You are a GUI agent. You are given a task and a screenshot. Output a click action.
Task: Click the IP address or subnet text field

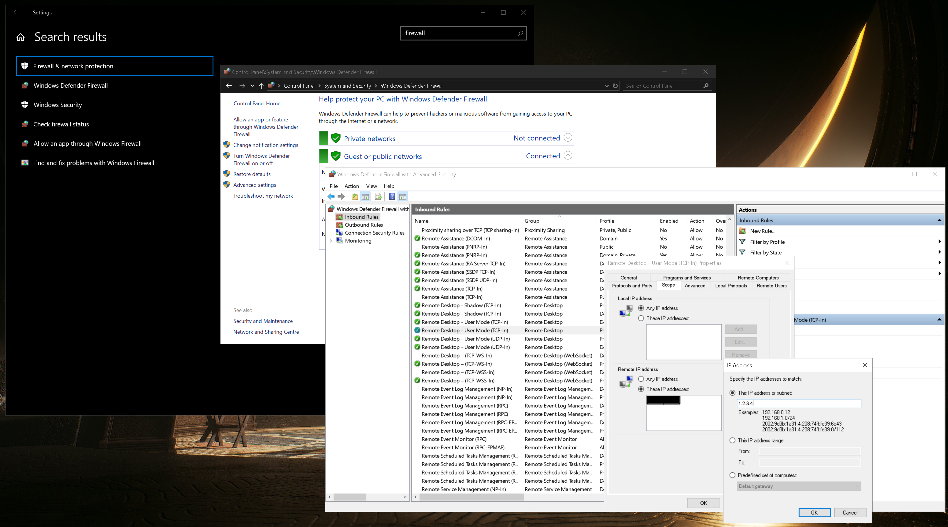tap(797, 404)
